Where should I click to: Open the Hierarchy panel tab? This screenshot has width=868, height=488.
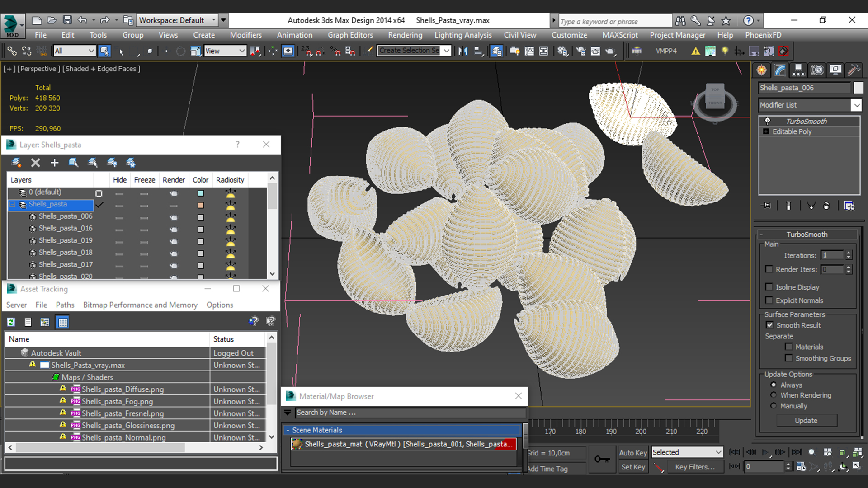tap(798, 70)
